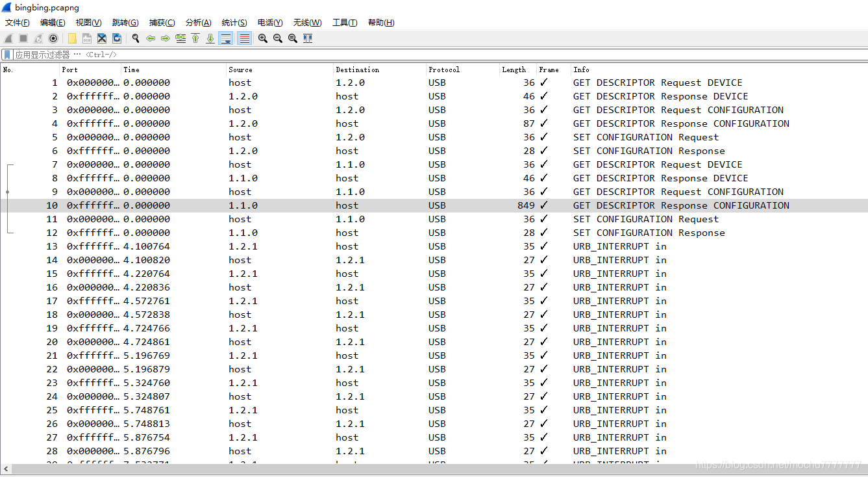The height and width of the screenshot is (477, 868).
Task: Zoom out on packet text
Action: pos(278,38)
